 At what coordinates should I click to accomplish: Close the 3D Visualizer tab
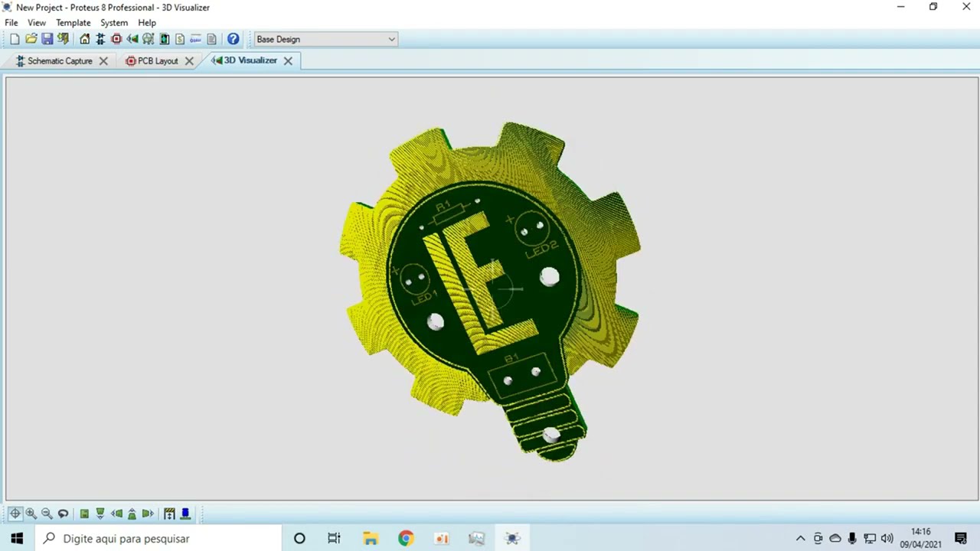288,60
